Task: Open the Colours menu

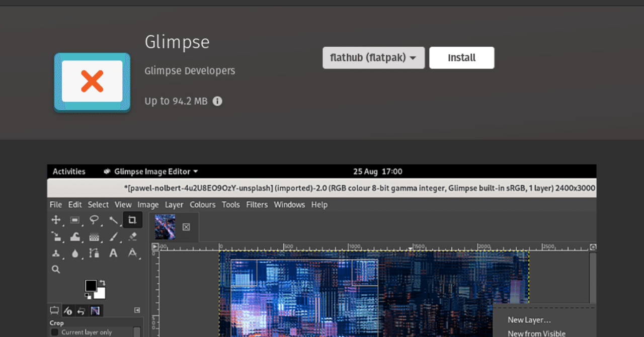Action: pyautogui.click(x=203, y=205)
